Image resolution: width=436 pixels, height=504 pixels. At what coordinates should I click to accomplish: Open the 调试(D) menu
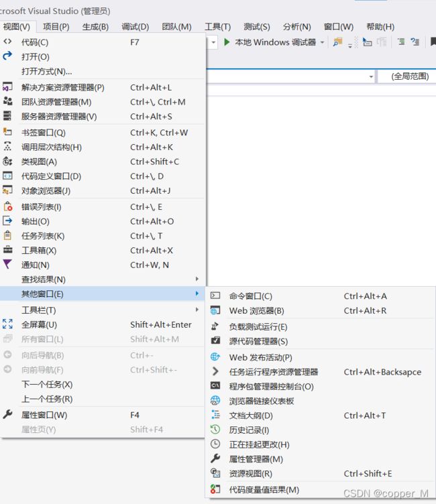(x=135, y=27)
